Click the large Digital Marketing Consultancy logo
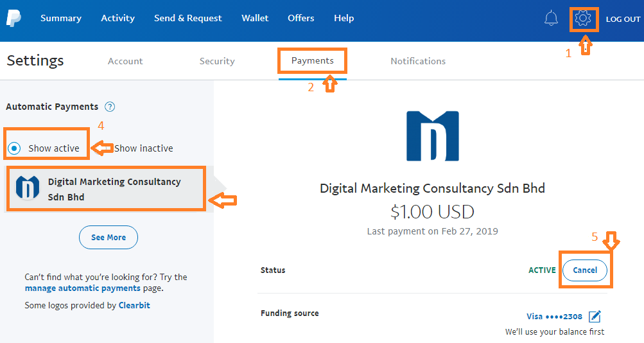644x343 pixels. point(433,136)
